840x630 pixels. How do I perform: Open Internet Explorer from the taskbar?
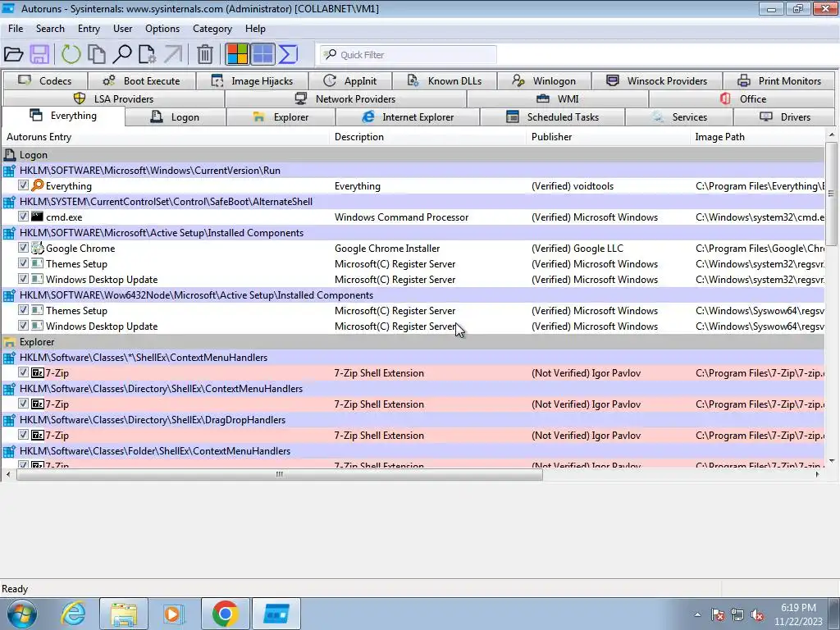tap(73, 614)
